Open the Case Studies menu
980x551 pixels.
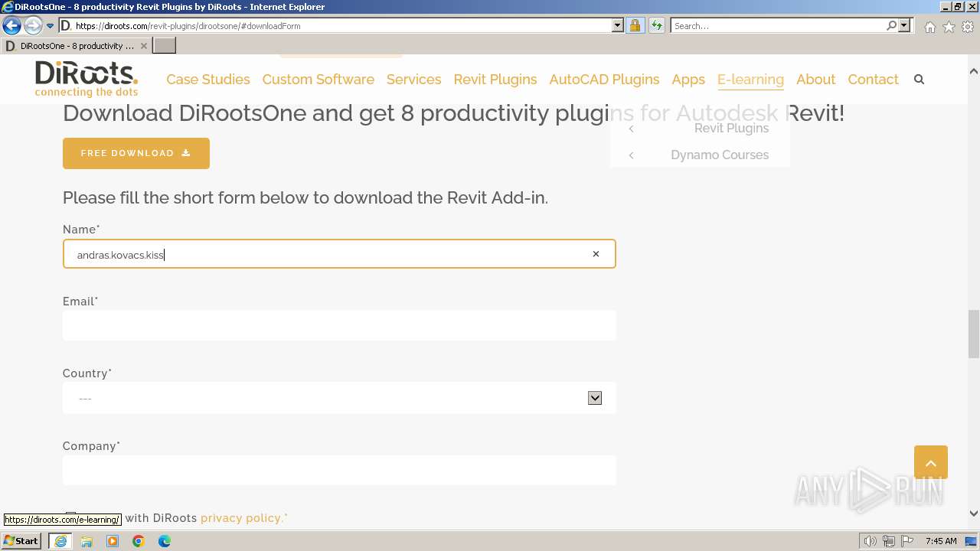208,80
